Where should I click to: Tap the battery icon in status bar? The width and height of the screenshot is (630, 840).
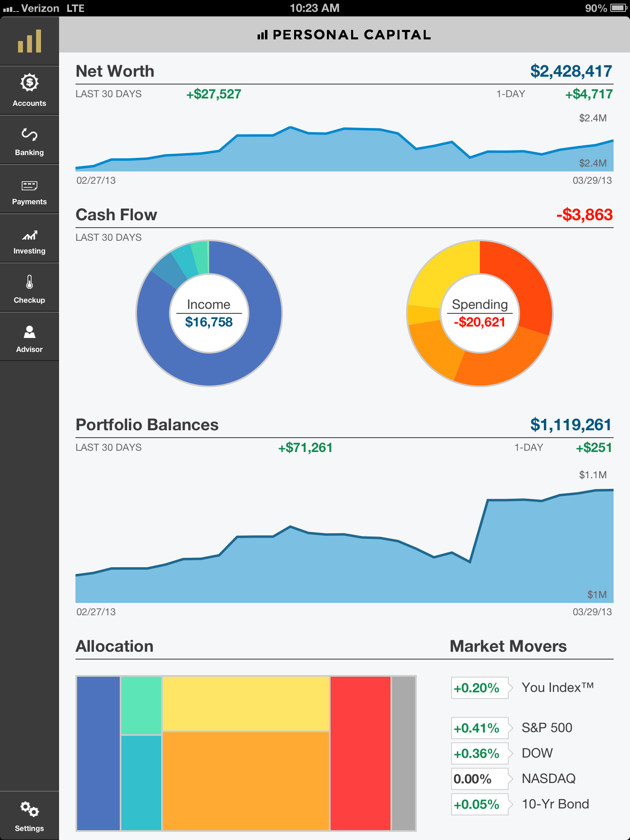pos(618,8)
